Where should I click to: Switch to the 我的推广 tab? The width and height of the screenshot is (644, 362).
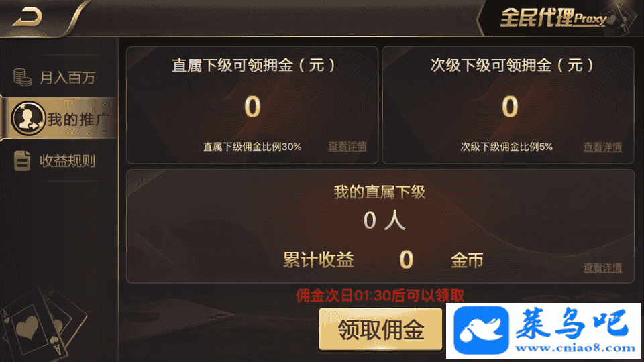tap(59, 119)
